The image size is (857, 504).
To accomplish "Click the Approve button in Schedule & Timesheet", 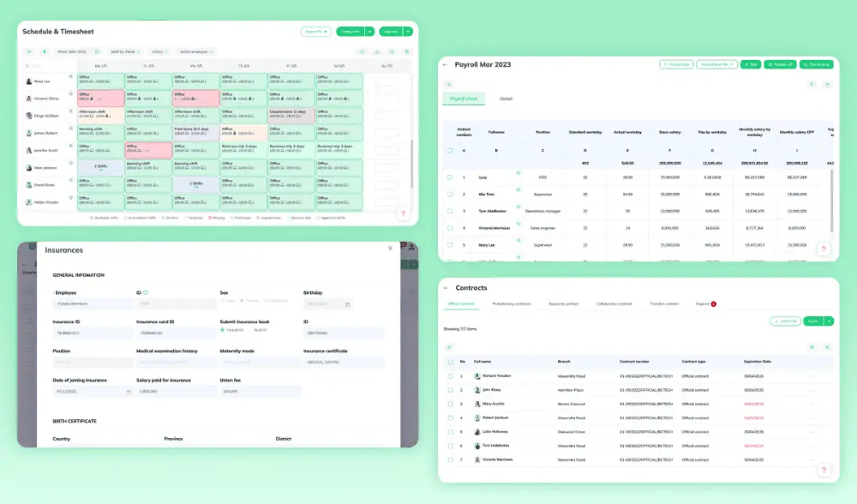I will click(391, 32).
